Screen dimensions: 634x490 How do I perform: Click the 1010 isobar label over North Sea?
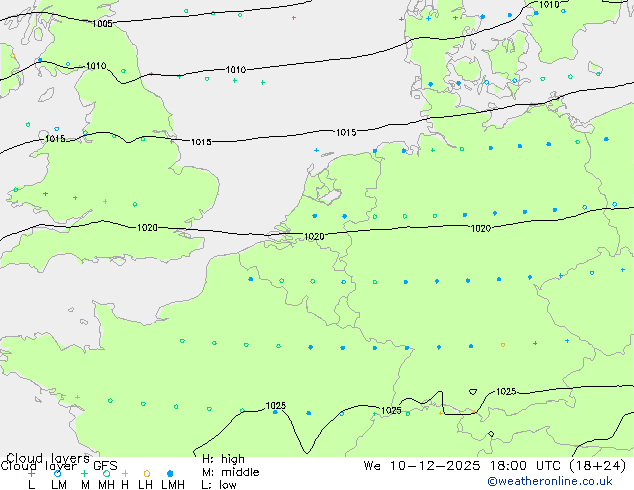(x=236, y=70)
